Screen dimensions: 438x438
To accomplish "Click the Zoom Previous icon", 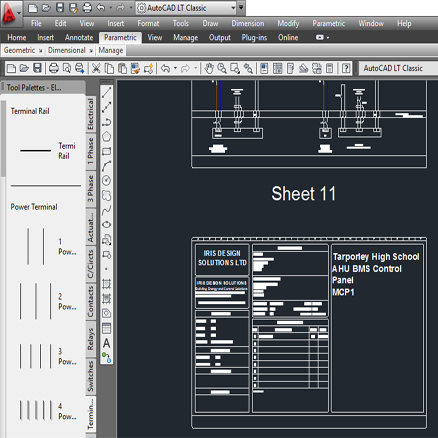I will click(248, 68).
